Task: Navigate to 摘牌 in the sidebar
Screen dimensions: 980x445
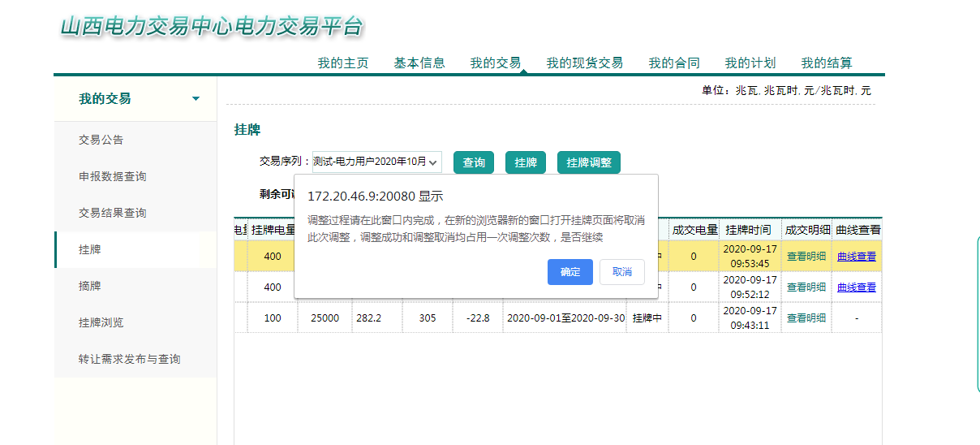Action: click(90, 286)
